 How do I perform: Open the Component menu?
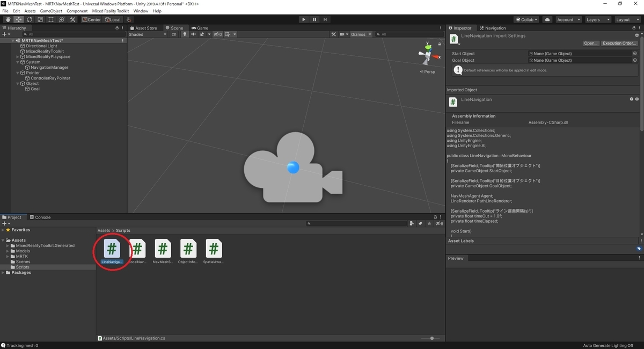pyautogui.click(x=77, y=11)
